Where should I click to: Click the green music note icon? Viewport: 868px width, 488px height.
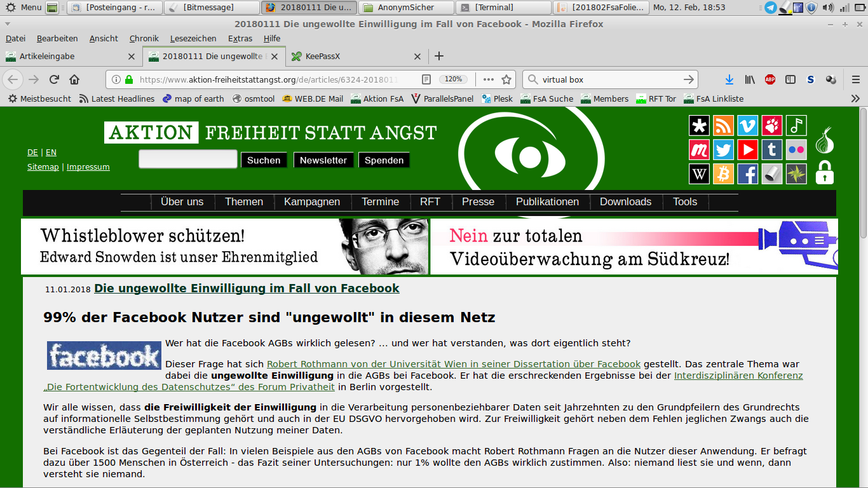pyautogui.click(x=796, y=126)
